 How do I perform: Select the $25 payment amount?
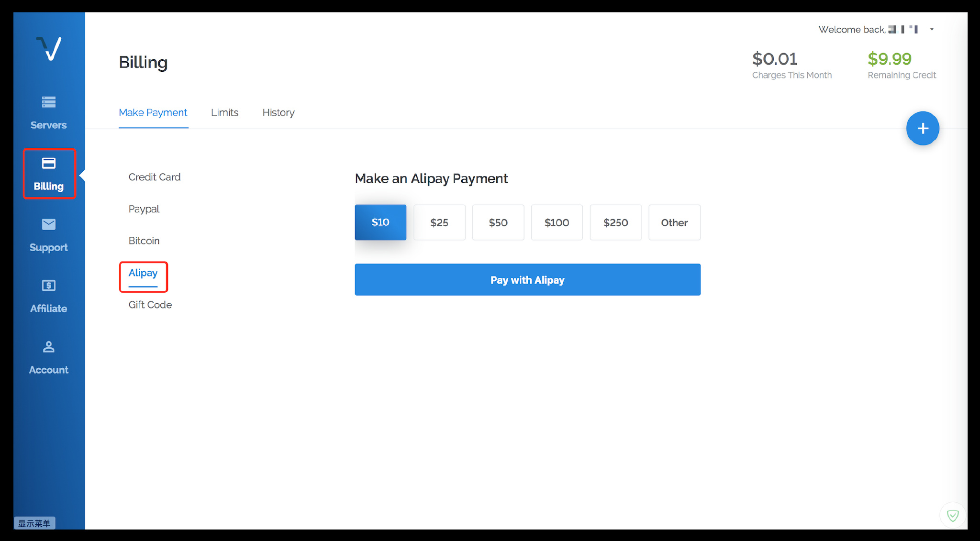439,222
